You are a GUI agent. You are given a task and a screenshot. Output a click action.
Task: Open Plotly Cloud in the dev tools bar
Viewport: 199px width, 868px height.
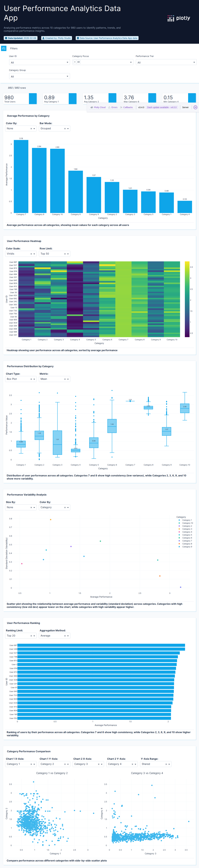[98, 108]
